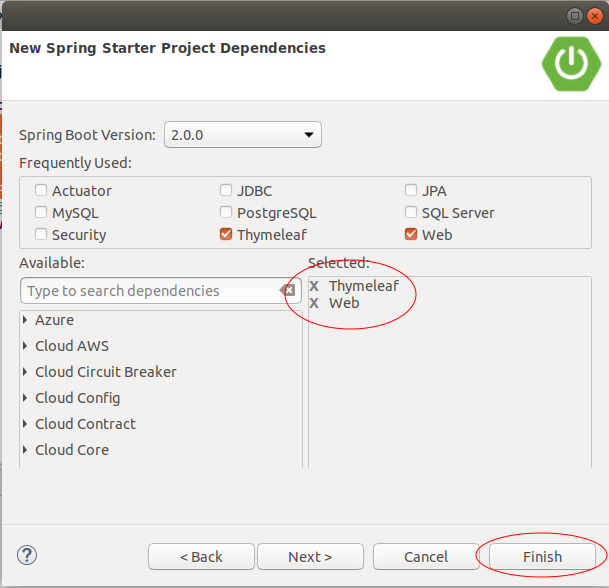Click the help question mark icon
The image size is (609, 588).
pos(27,555)
